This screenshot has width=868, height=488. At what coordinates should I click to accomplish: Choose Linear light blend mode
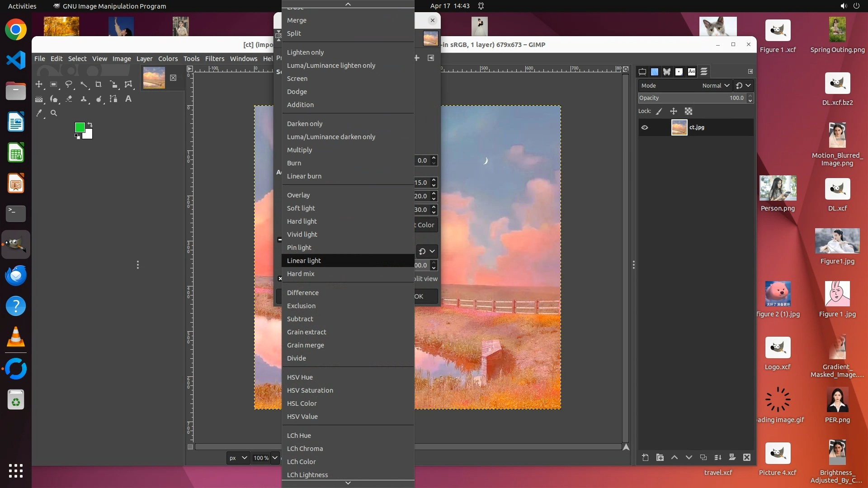point(304,261)
